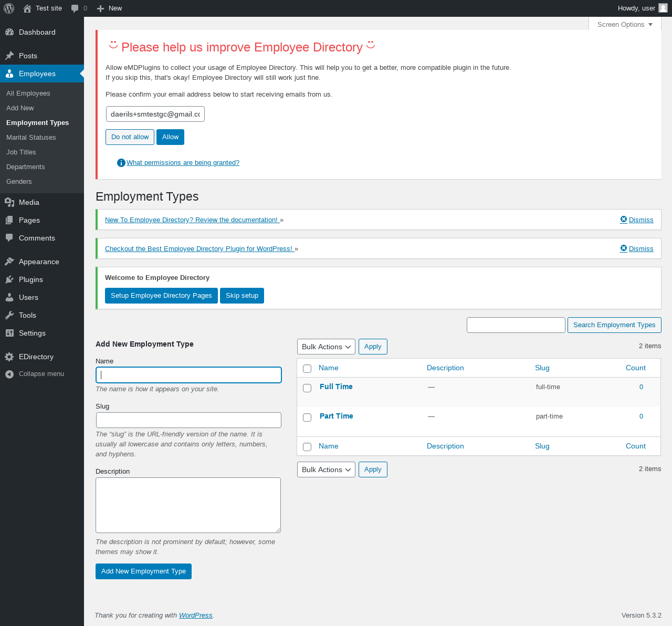Focus the email address input field
This screenshot has width=672, height=626.
tap(155, 114)
